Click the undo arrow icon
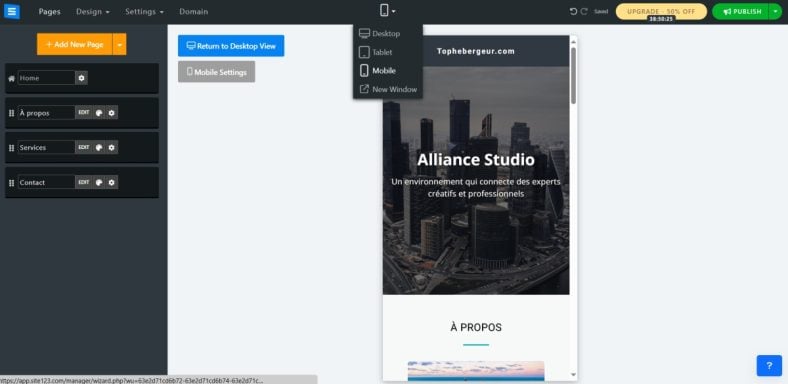Viewport: 788px width, 384px height. tap(573, 12)
